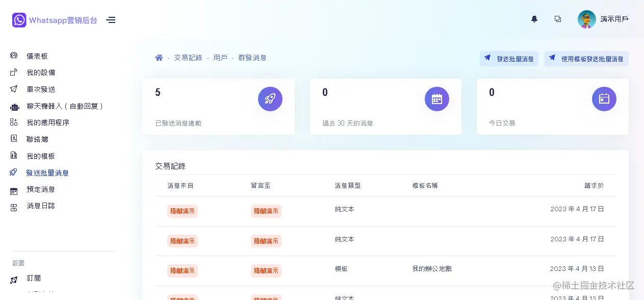Click the home breadcrumb icon

click(x=160, y=58)
